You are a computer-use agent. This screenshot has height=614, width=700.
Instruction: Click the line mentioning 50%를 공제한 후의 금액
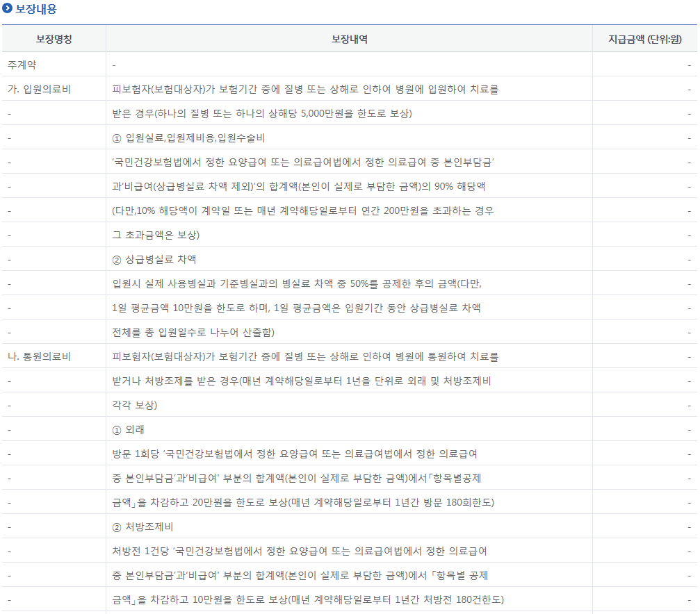coord(297,283)
